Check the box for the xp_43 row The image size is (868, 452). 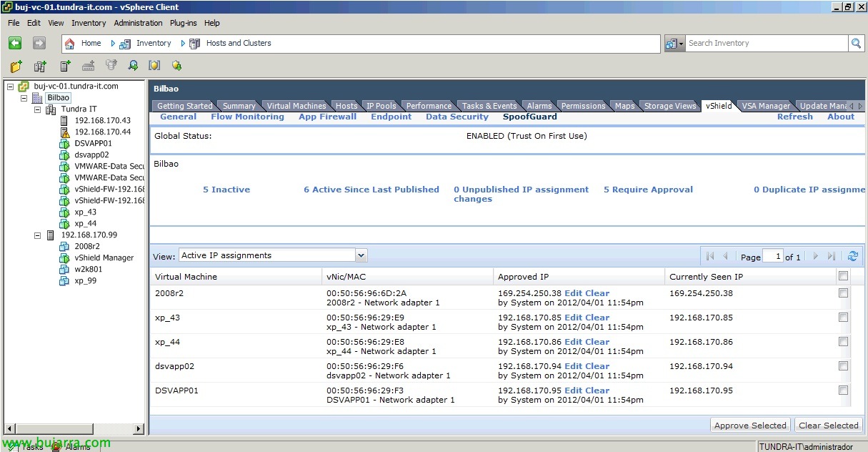pyautogui.click(x=844, y=318)
